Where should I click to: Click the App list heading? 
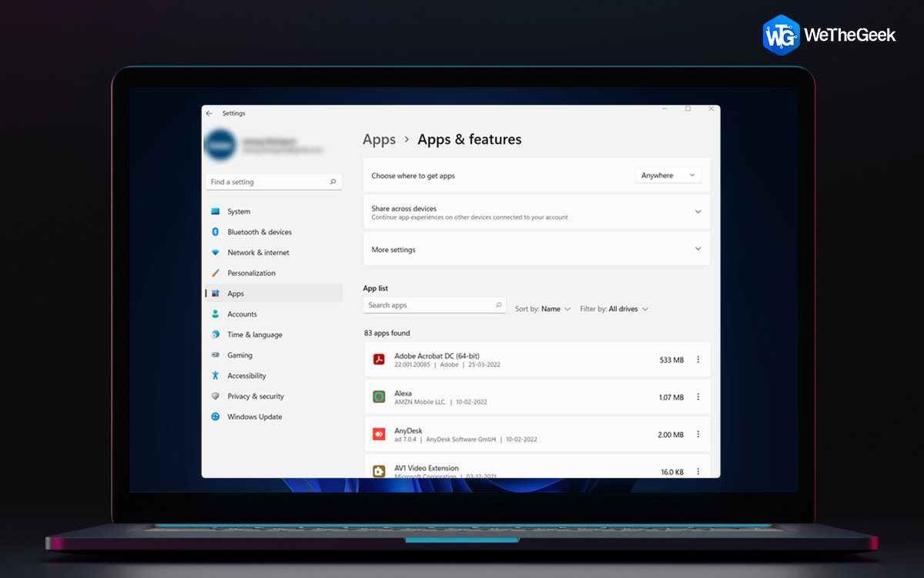tap(375, 288)
